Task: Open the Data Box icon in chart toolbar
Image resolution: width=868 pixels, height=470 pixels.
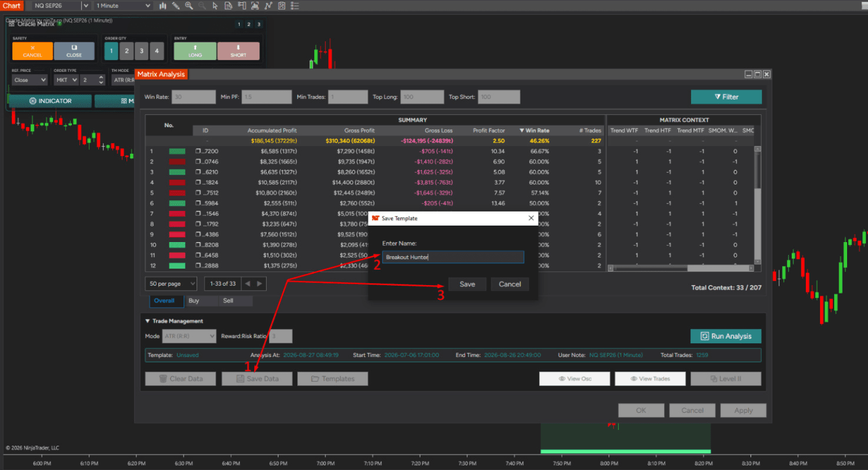Action: tap(228, 6)
